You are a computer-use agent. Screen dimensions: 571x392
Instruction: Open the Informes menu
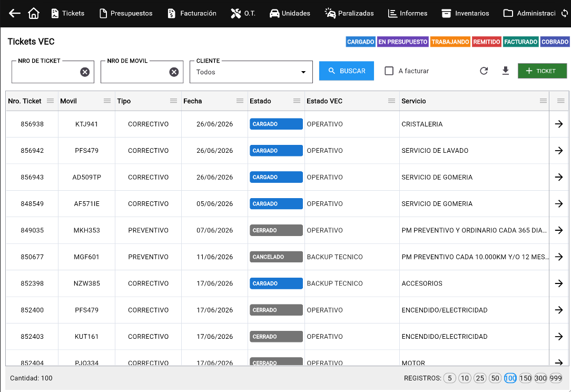[408, 14]
